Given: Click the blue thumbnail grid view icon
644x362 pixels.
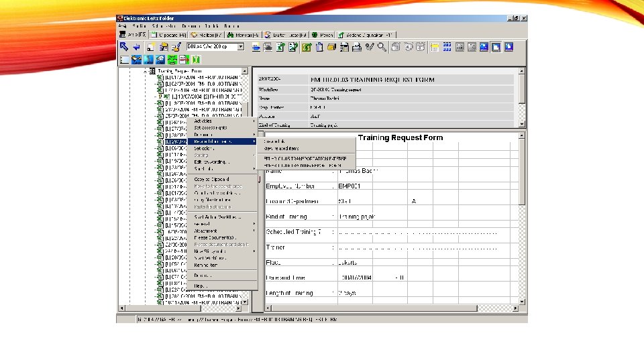Looking at the screenshot, I should click(x=447, y=47).
